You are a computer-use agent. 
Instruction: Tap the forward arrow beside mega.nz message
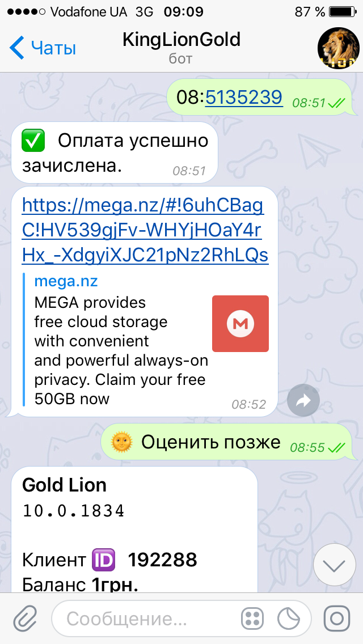pyautogui.click(x=303, y=400)
